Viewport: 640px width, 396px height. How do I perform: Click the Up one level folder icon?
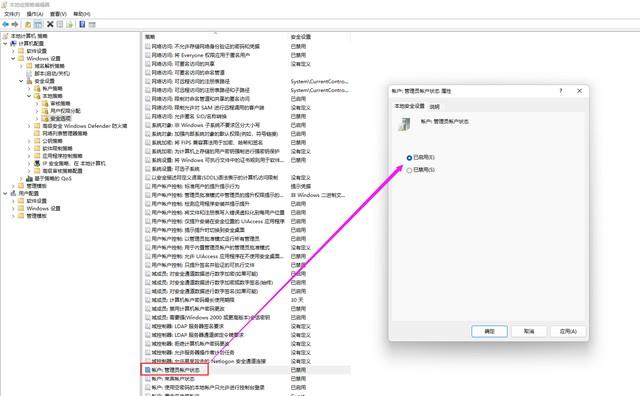point(28,24)
